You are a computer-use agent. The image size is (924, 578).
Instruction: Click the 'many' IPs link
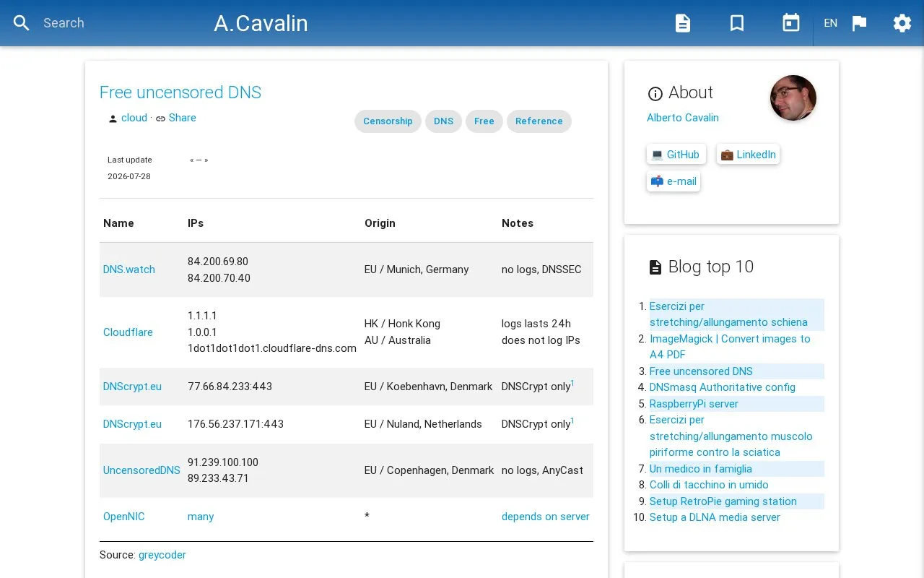[x=201, y=517]
